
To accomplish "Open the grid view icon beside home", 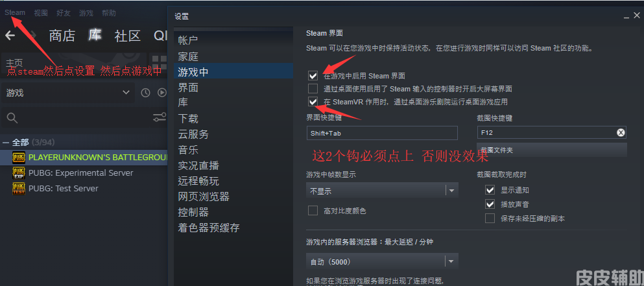I will tap(160, 62).
